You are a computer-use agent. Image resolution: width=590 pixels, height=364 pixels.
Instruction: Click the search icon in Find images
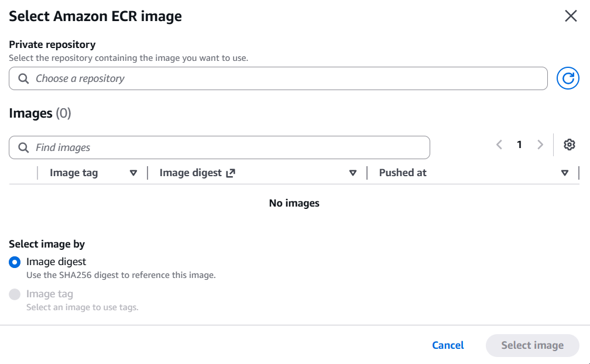point(24,147)
